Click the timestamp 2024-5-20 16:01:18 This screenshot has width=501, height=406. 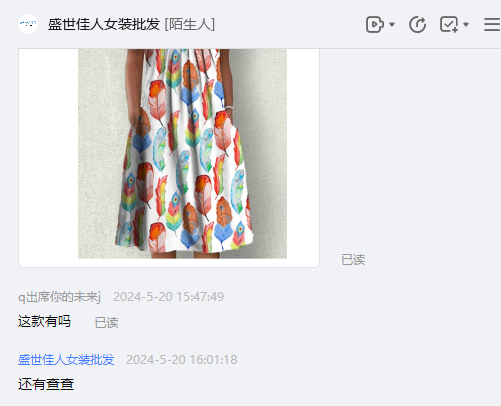pos(182,360)
